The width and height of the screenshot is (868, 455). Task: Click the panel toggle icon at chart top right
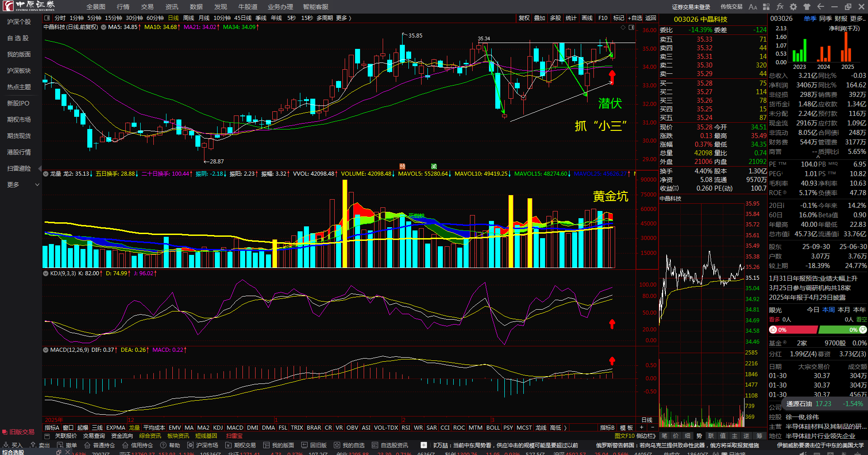click(x=631, y=28)
